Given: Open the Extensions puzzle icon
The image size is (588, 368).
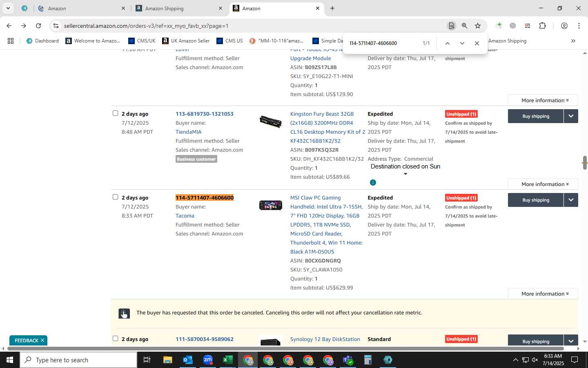Looking at the screenshot, I should click(542, 26).
